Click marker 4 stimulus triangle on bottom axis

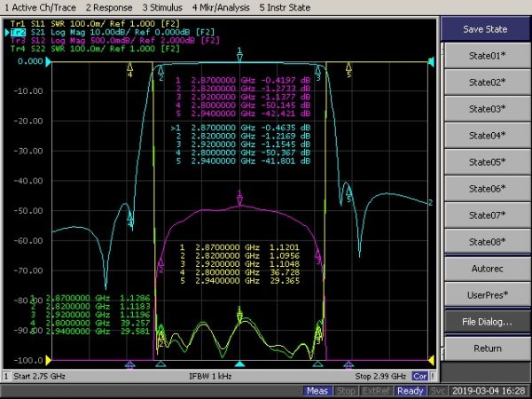pyautogui.click(x=129, y=364)
